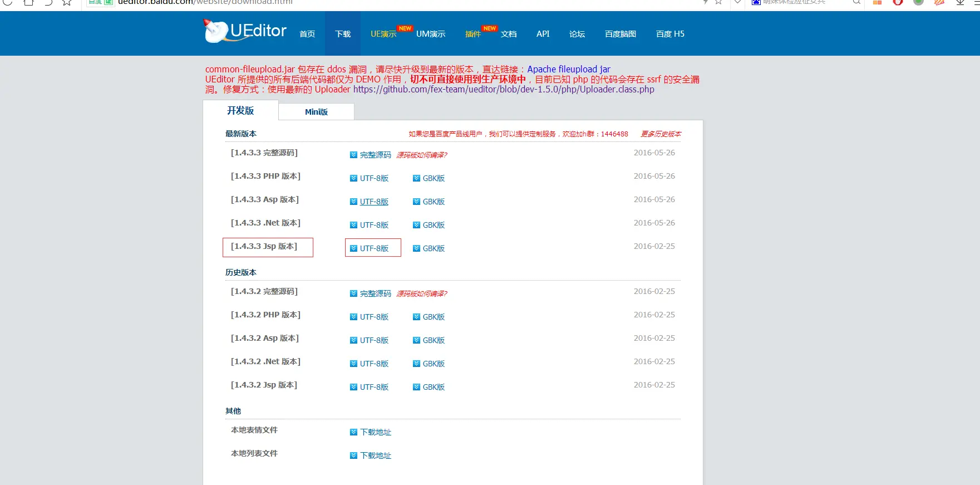
Task: Click download icon for 1.4.3.3 .Net UTF-8版
Action: coord(353,225)
